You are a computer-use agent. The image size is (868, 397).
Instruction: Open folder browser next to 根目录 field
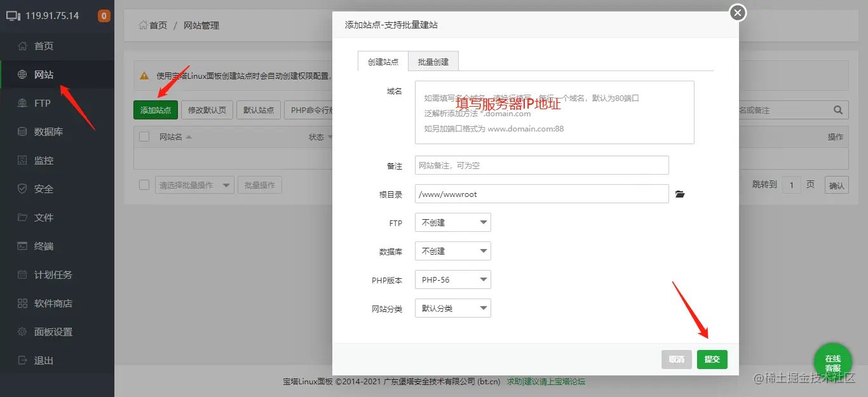tap(679, 194)
